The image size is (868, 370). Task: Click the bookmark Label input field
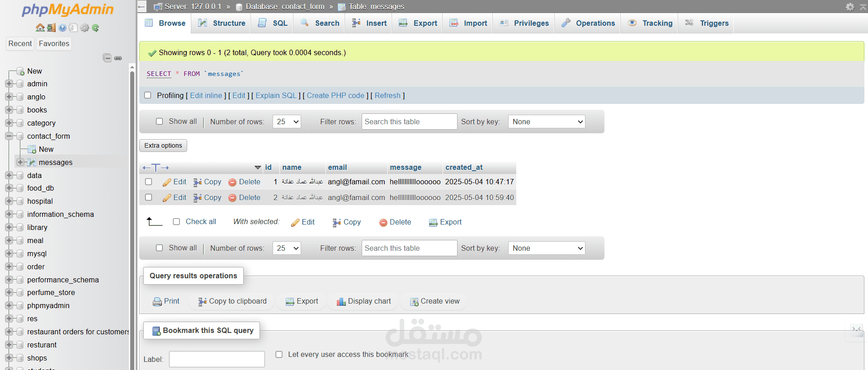pos(217,359)
